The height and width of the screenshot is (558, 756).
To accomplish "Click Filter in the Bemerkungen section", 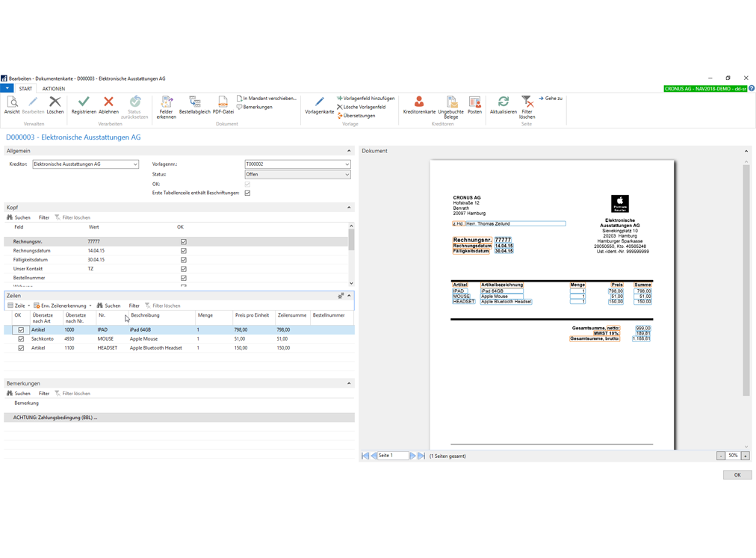I will click(x=44, y=394).
